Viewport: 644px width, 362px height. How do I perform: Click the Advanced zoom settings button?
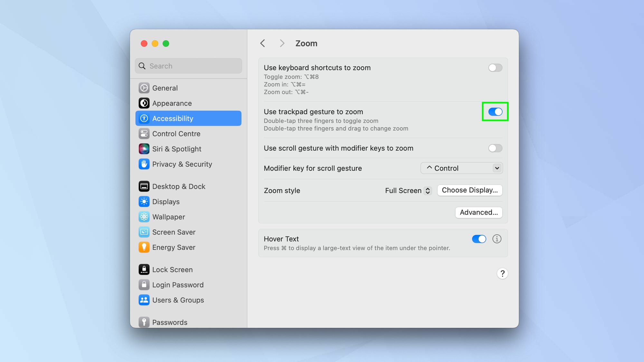click(478, 213)
